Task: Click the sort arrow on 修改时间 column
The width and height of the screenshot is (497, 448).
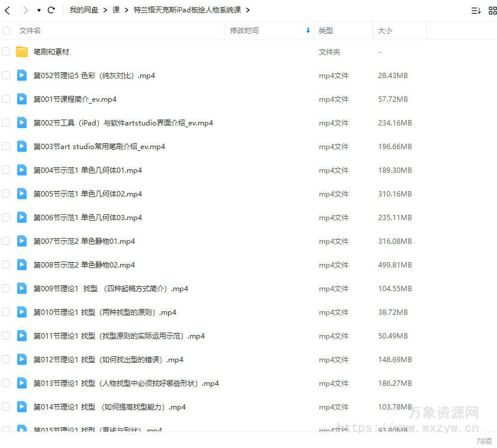Action: pyautogui.click(x=307, y=30)
